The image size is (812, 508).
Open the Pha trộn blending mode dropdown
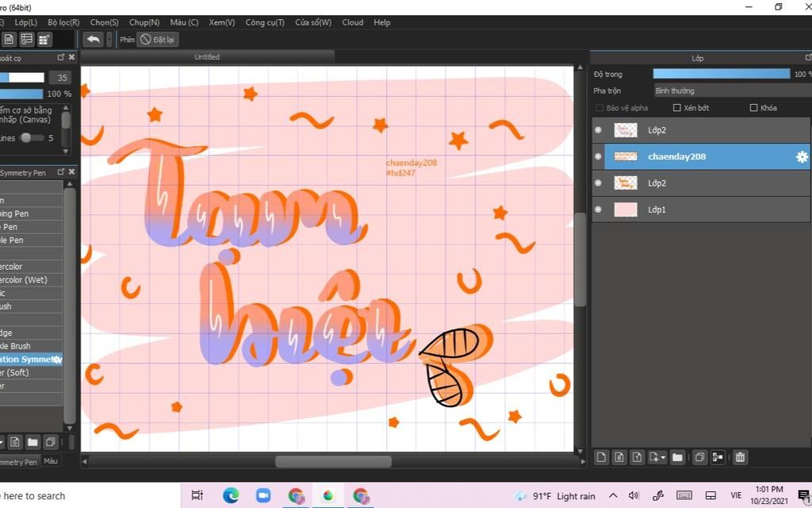point(732,90)
